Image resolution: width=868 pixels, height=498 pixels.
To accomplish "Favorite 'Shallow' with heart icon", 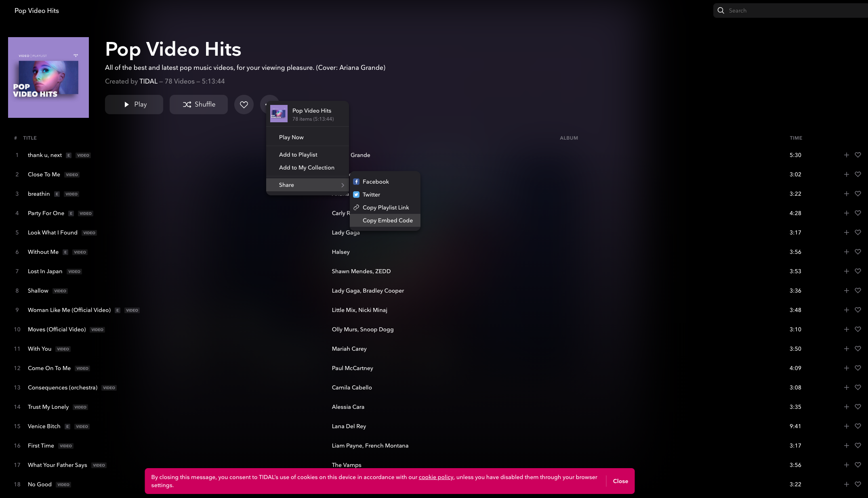I will (x=858, y=291).
